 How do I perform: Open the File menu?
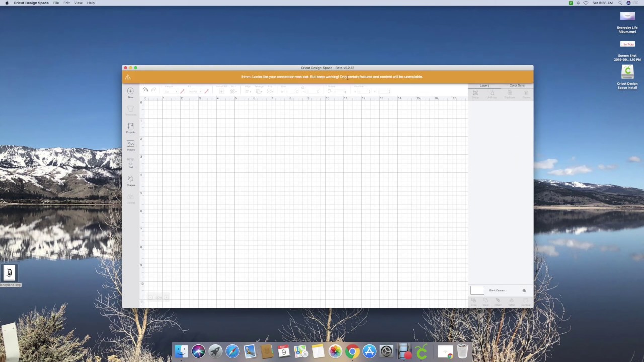pyautogui.click(x=56, y=3)
